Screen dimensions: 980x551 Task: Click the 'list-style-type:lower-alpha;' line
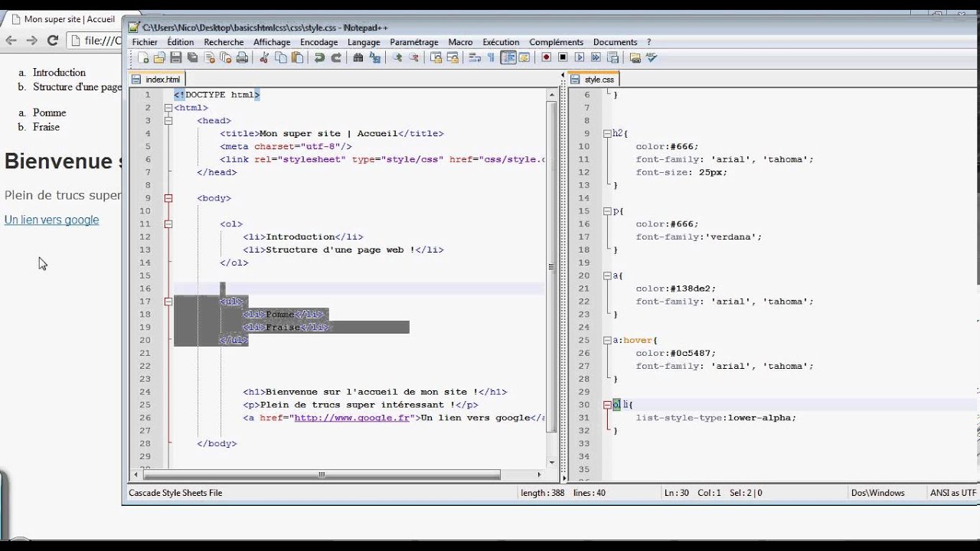pos(716,418)
